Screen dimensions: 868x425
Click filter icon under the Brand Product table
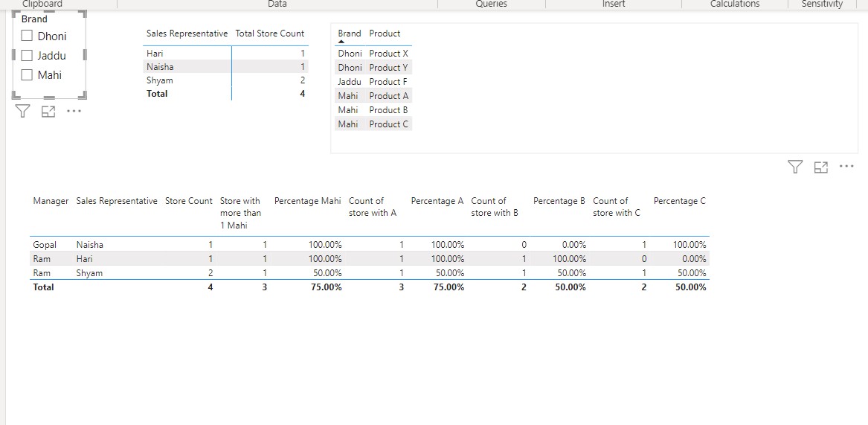click(795, 167)
